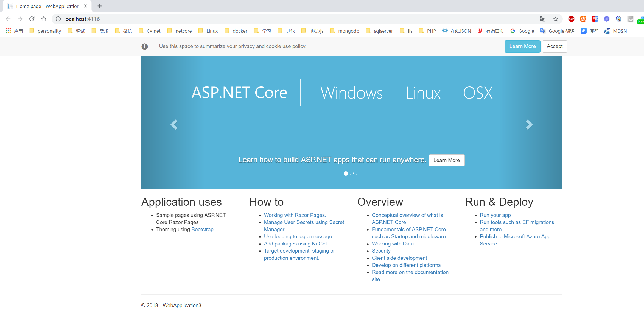The image size is (644, 319).
Task: Open the translate page icon
Action: pyautogui.click(x=542, y=19)
